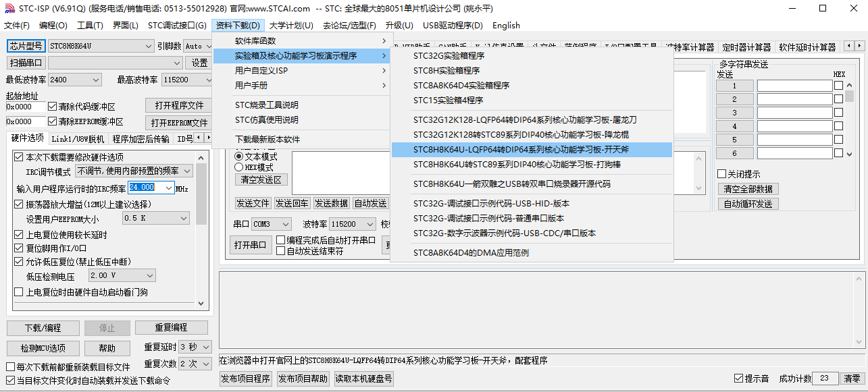868x392 pixels.
Task: Open 文件(F) menu
Action: click(17, 26)
